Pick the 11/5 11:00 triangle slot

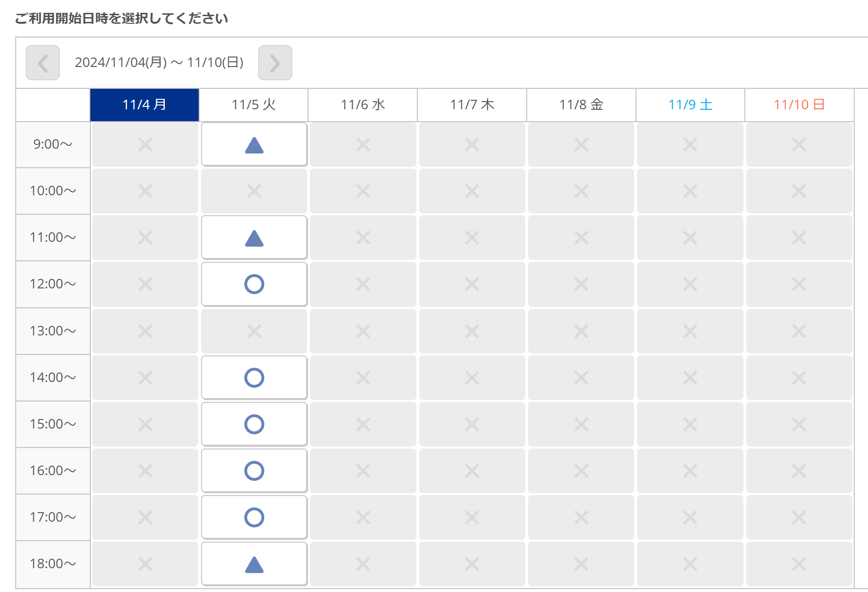click(x=254, y=238)
